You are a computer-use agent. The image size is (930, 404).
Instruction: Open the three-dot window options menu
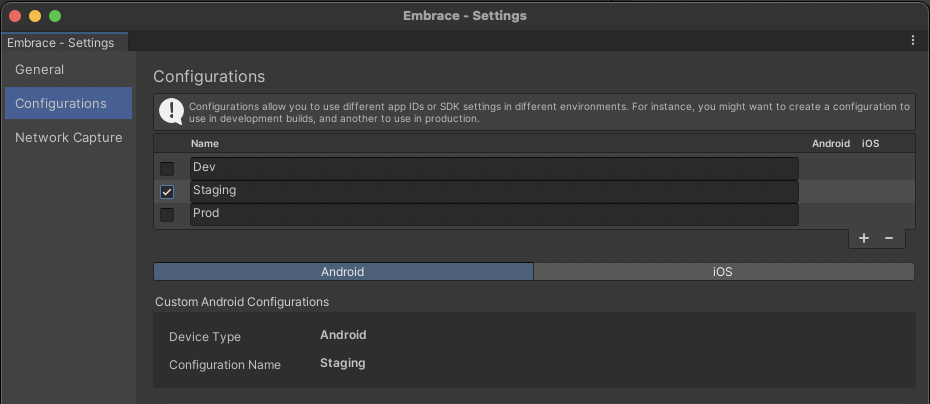[x=913, y=40]
